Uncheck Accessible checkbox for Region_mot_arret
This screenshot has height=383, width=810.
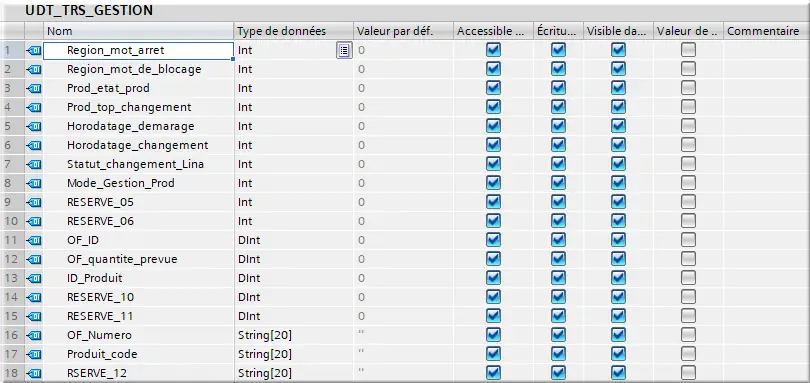(493, 50)
